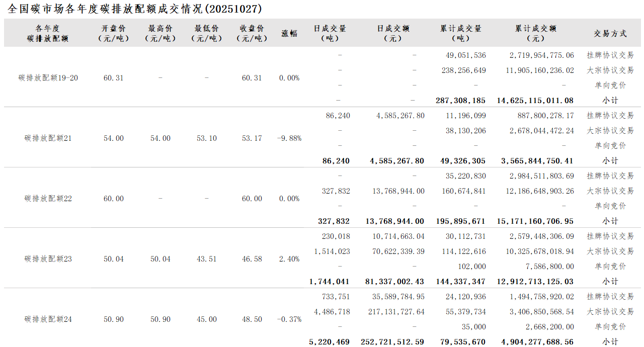Select the 日成交量 column header

[330, 33]
